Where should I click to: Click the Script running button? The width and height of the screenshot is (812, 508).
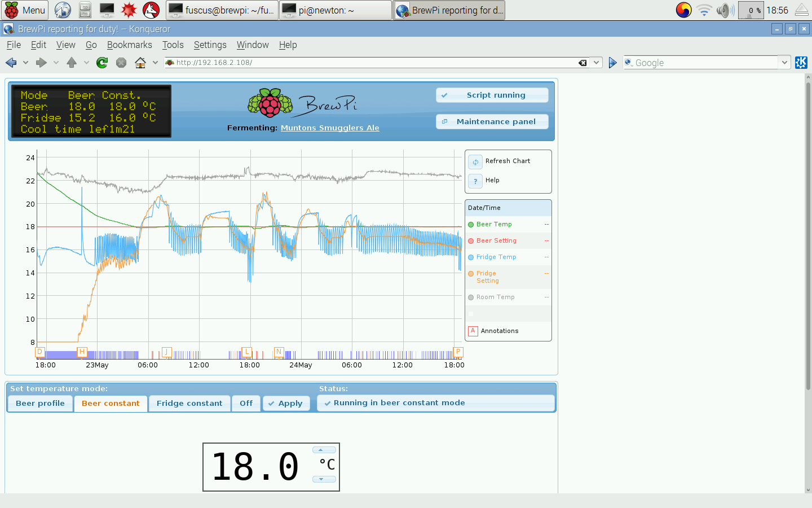click(492, 95)
